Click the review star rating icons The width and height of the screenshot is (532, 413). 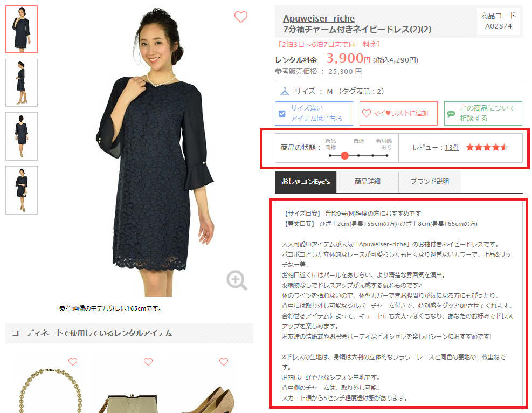(487, 147)
